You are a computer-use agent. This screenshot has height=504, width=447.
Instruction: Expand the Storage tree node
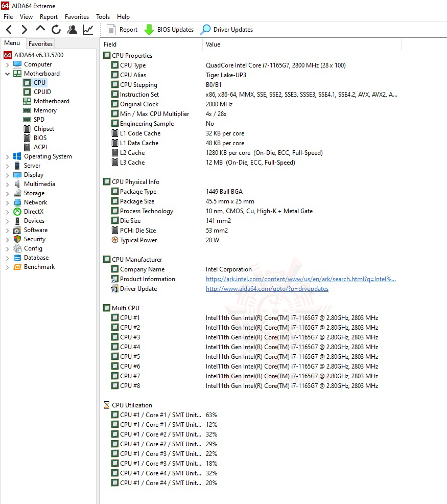[x=7, y=194]
